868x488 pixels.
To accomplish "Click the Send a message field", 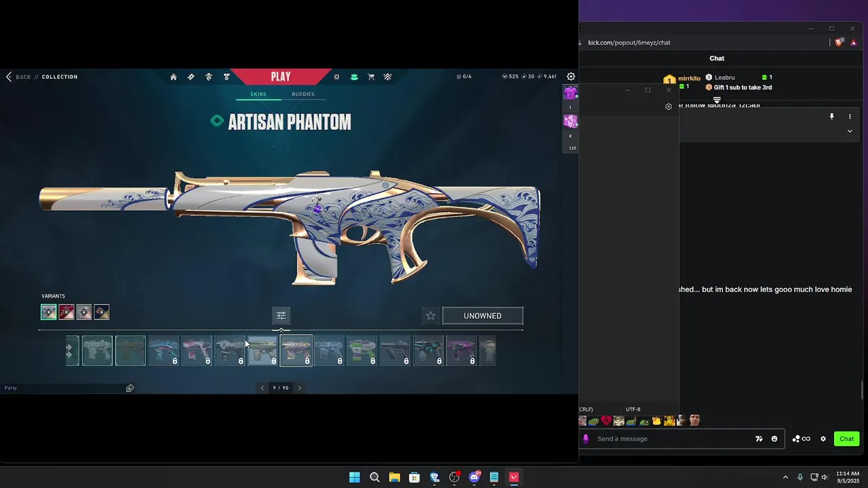I will coord(671,439).
